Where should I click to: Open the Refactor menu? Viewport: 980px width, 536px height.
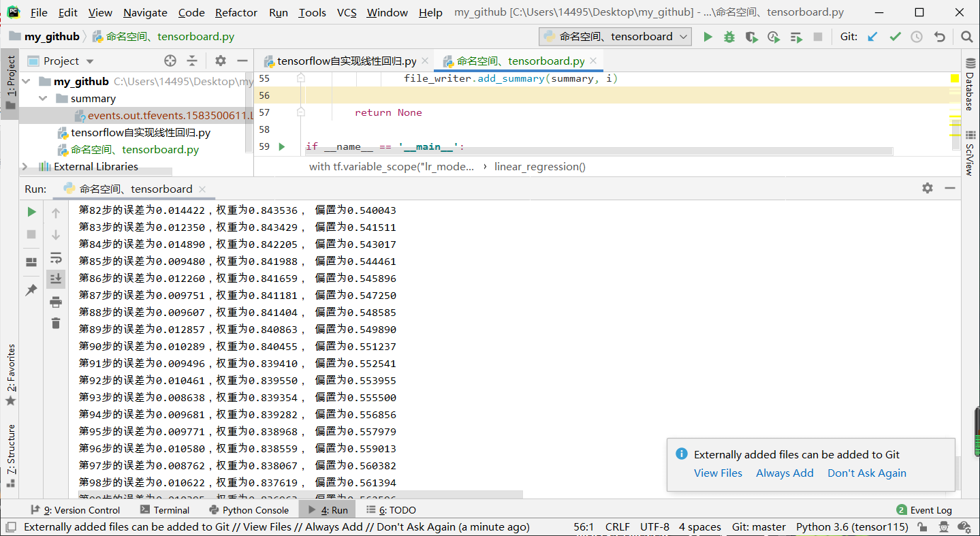[236, 12]
